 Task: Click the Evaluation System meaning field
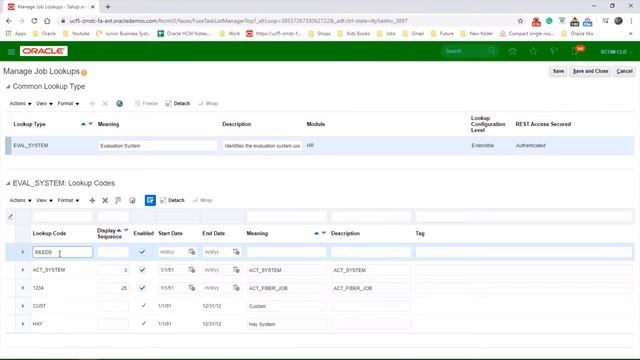[158, 146]
